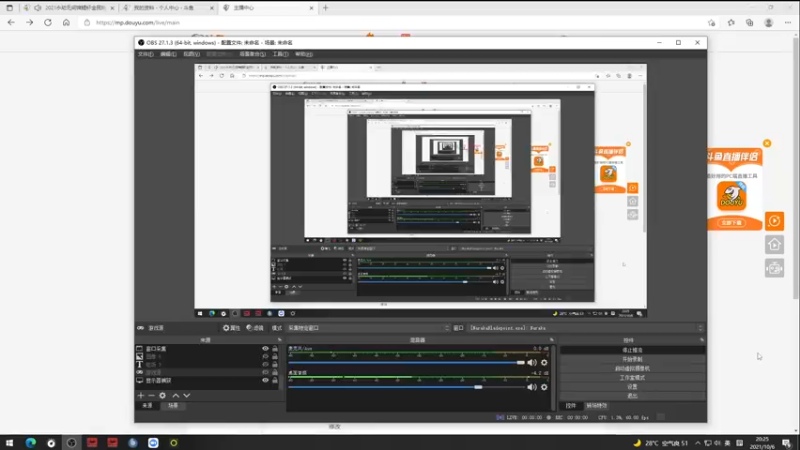Click the game capture gamepad source icon

click(139, 372)
